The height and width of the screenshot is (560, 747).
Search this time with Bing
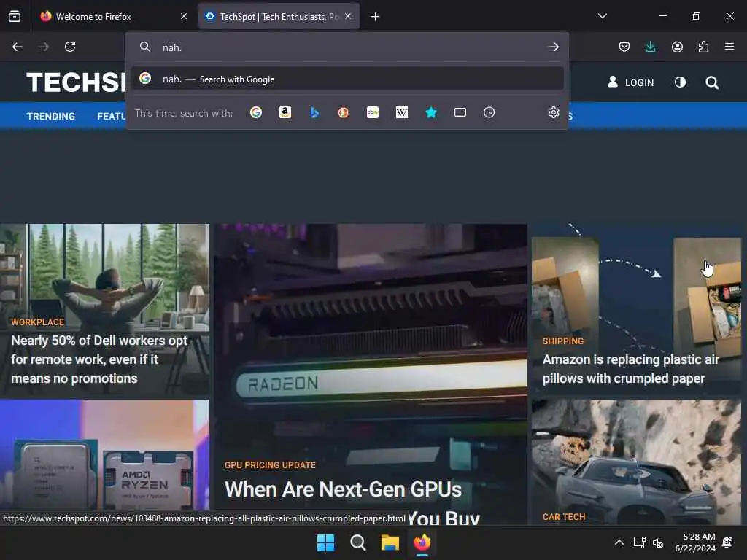point(314,112)
